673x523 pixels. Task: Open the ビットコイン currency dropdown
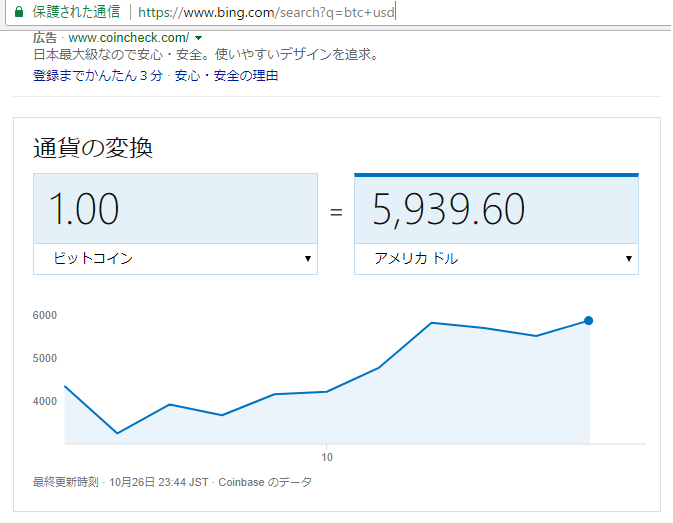[x=175, y=259]
